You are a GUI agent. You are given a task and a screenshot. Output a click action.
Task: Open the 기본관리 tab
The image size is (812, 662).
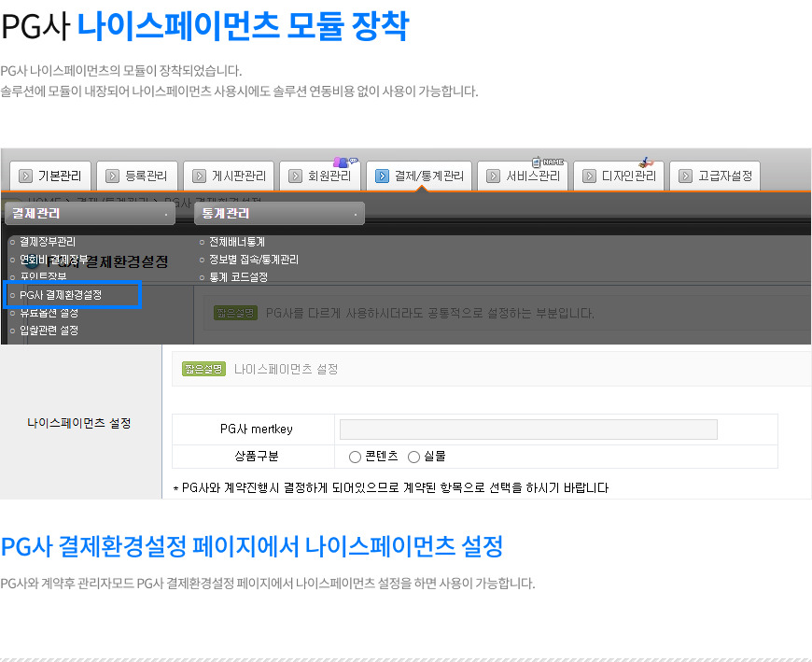(x=50, y=176)
